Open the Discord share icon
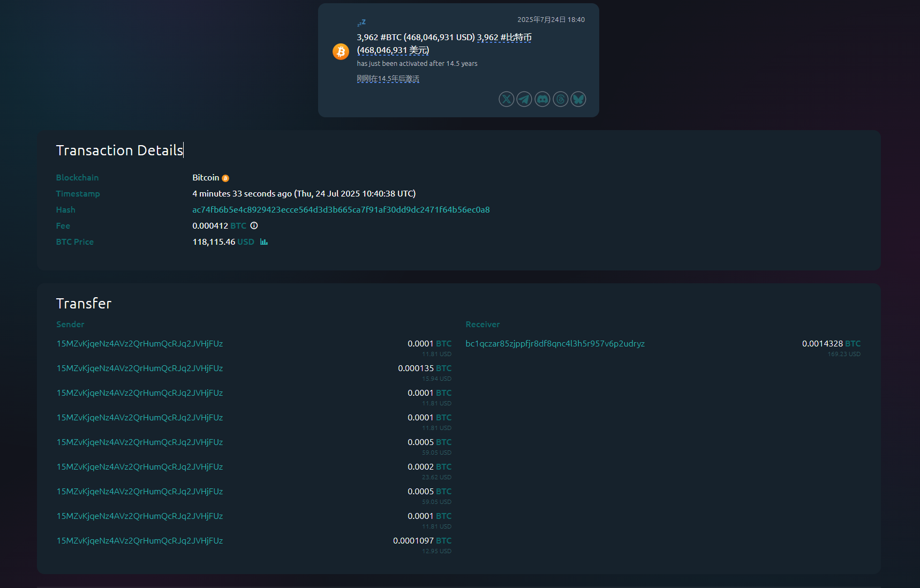 coord(542,99)
